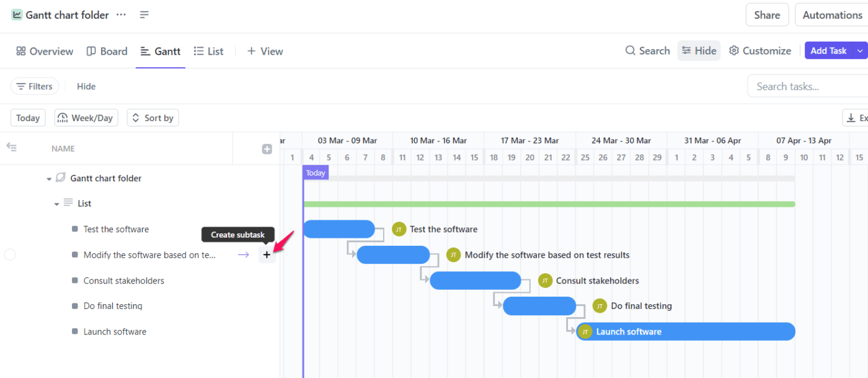
Task: Click the Test the software Gantt bar
Action: [x=339, y=229]
